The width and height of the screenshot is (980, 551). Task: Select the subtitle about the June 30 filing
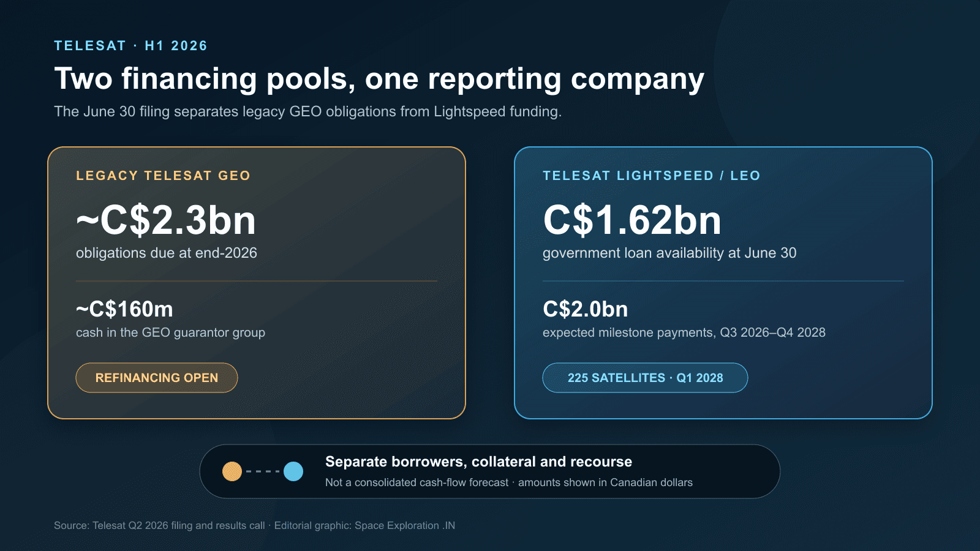click(307, 111)
